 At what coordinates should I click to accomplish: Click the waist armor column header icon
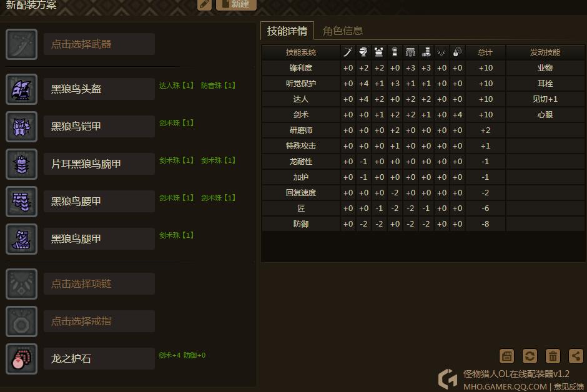point(410,52)
